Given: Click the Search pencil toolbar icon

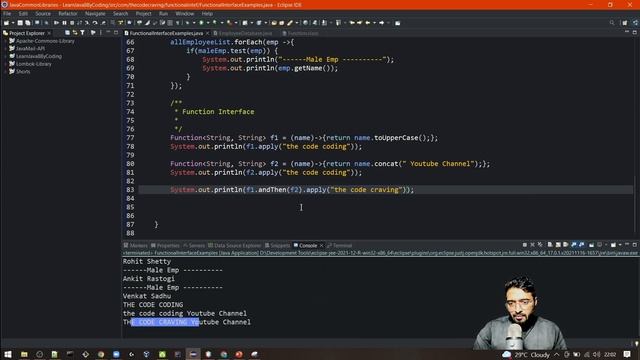Looking at the screenshot, I should [x=290, y=23].
